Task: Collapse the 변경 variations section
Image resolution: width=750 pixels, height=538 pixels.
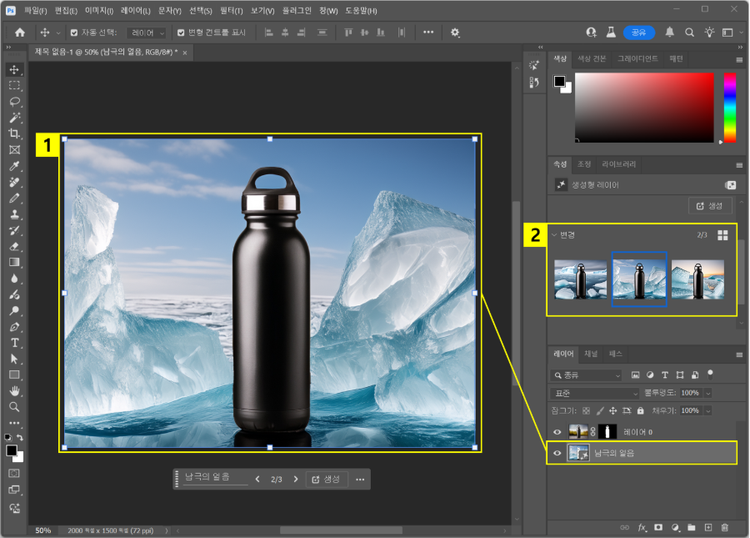Action: [555, 235]
